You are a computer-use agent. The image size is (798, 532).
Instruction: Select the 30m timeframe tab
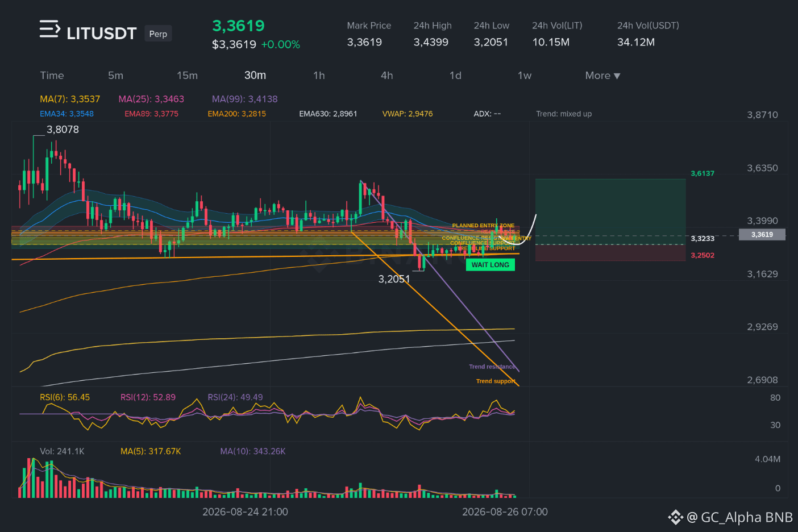[255, 76]
